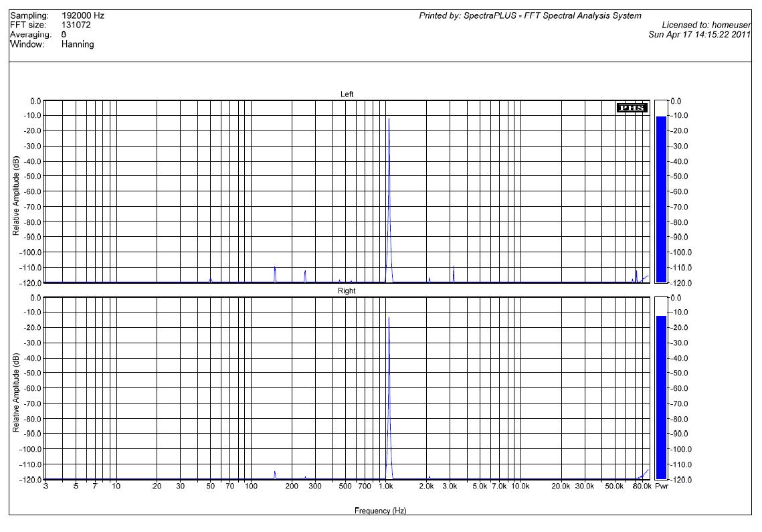The height and width of the screenshot is (532, 762).
Task: Click the '50' frequency tick label
Action: pos(211,486)
